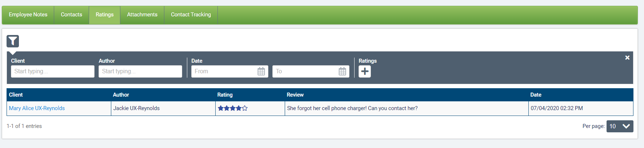Click the Review column header
Viewport: 644px width, 148px height.
click(x=295, y=95)
